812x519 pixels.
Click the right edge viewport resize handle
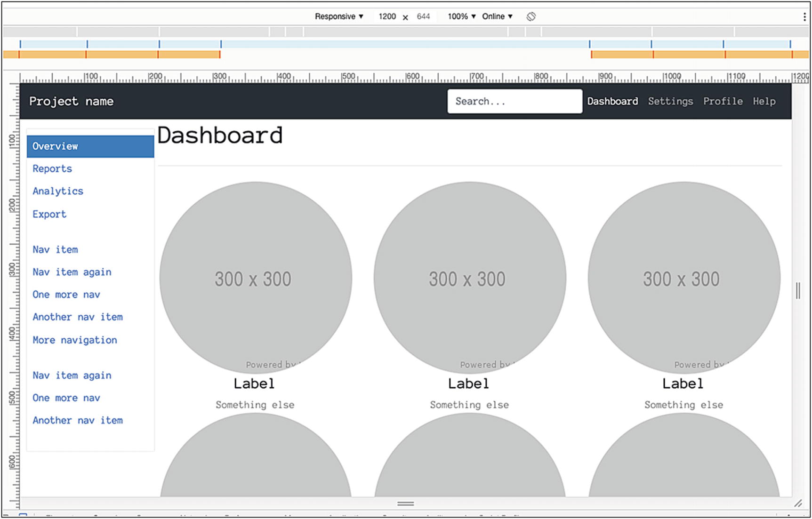pyautogui.click(x=798, y=291)
